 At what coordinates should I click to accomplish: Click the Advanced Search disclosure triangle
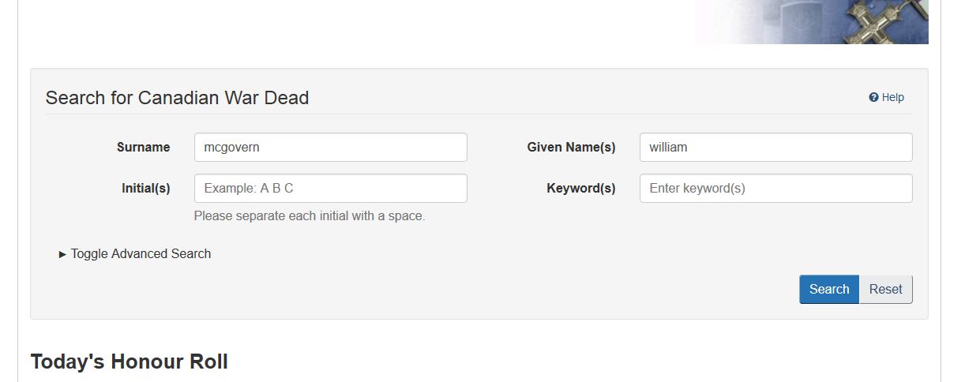(x=63, y=254)
